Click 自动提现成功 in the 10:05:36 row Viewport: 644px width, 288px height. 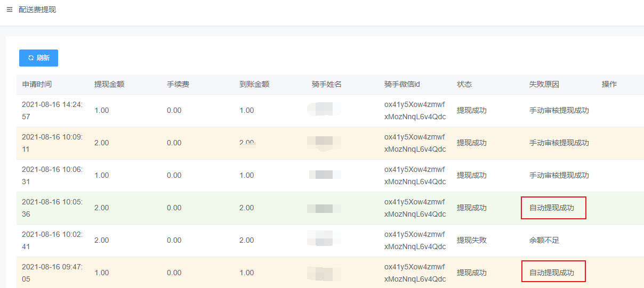coord(552,208)
